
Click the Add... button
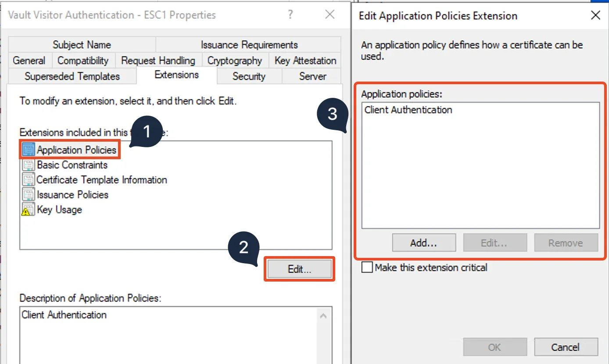pos(423,243)
